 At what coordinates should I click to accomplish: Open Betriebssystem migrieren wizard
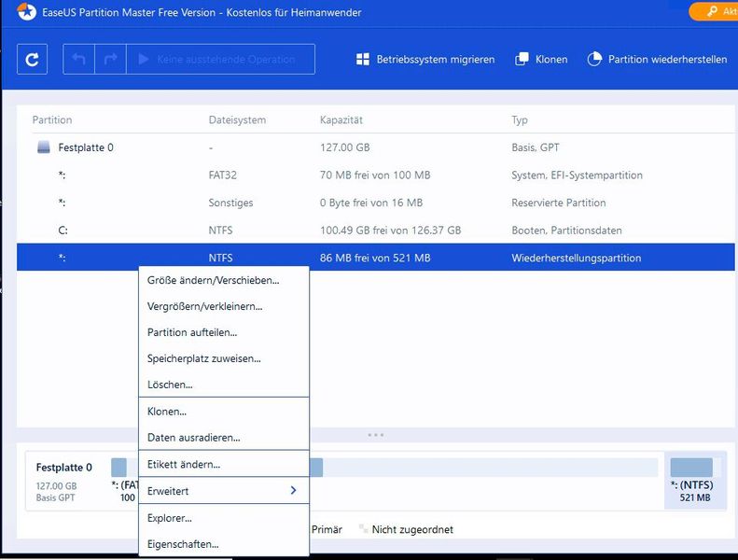[425, 60]
